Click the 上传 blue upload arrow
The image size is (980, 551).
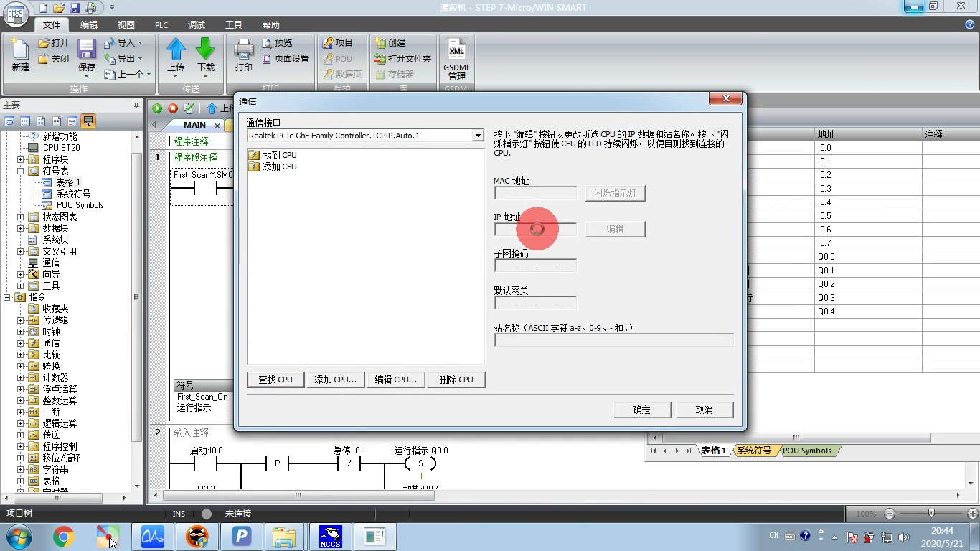click(176, 50)
